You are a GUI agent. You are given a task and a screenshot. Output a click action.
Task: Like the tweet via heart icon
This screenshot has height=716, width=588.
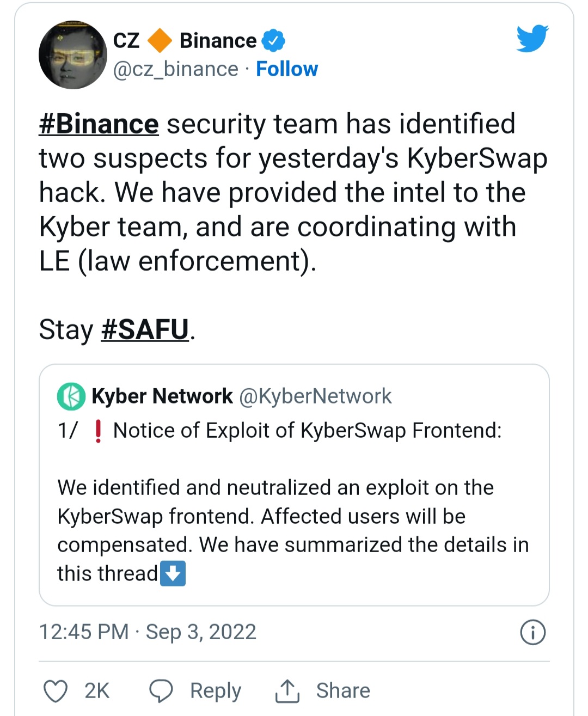56,691
